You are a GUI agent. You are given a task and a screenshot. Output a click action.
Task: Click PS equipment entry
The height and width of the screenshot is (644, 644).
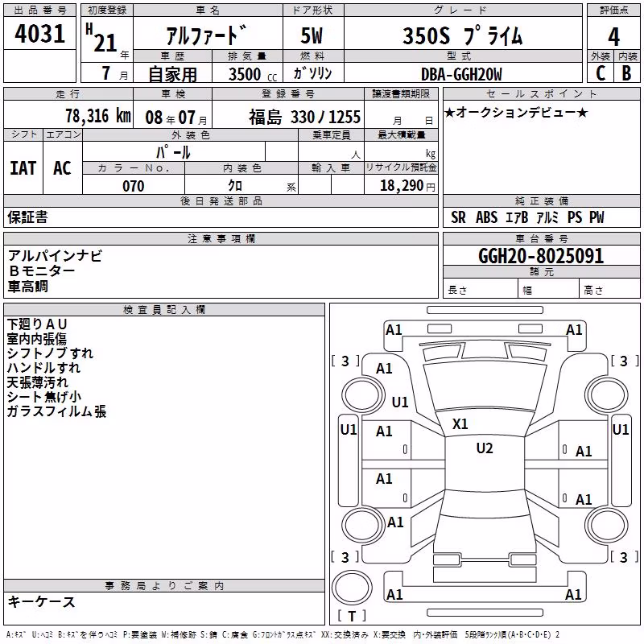575,217
